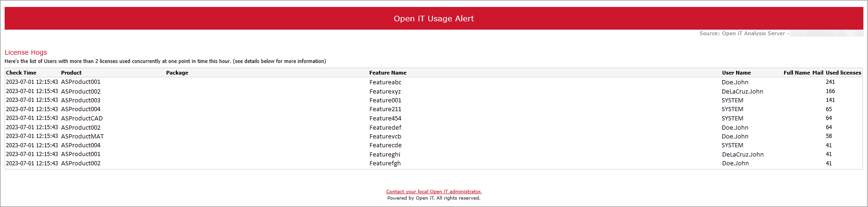Click the License Hogs section heading
The image size is (868, 207).
tap(26, 52)
